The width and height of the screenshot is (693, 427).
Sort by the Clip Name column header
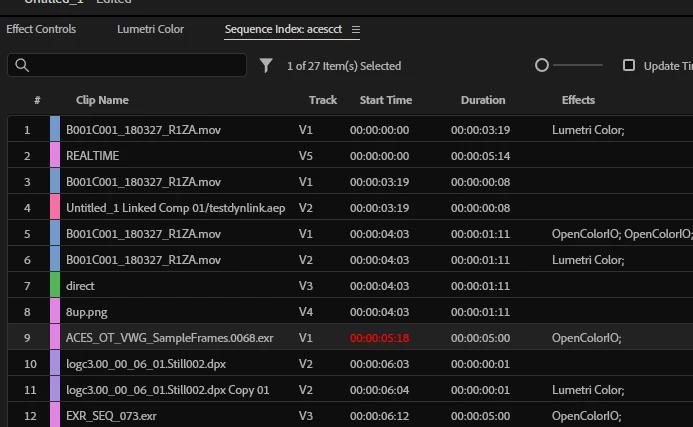click(102, 100)
